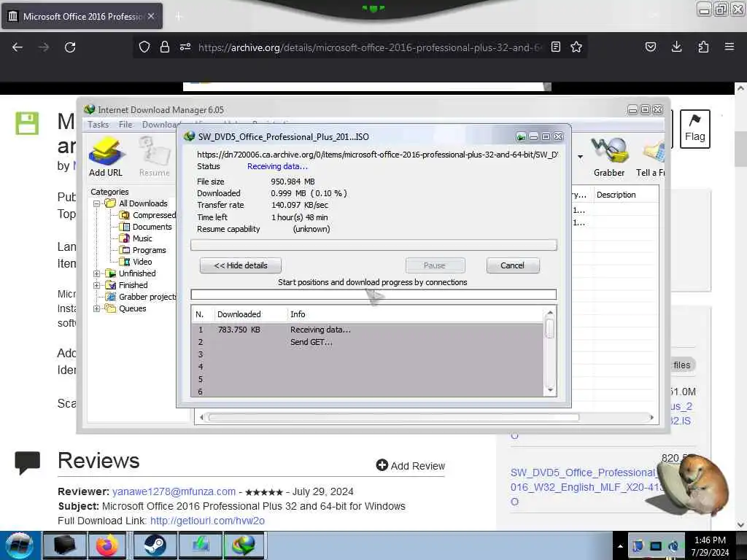Bookmark this page with star icon

point(576,47)
